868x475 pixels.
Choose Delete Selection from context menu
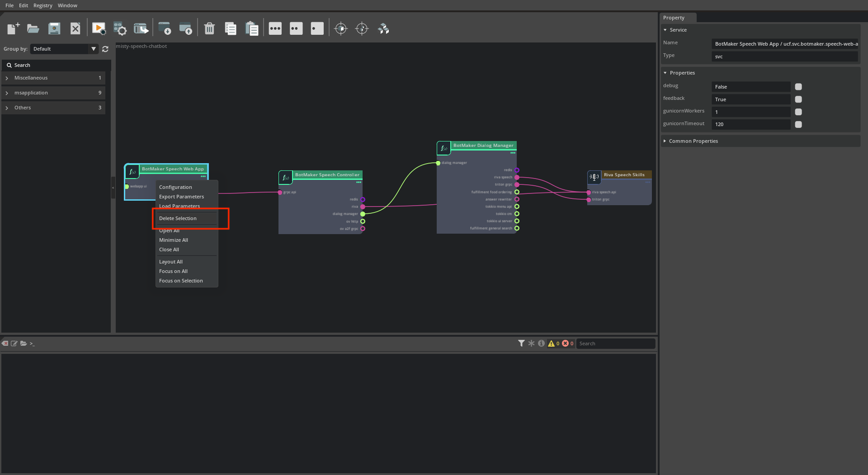pyautogui.click(x=187, y=218)
